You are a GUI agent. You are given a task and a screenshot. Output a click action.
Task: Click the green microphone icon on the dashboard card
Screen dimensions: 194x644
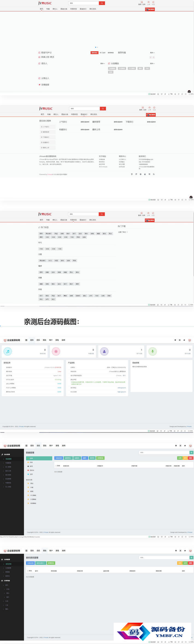pos(152,352)
